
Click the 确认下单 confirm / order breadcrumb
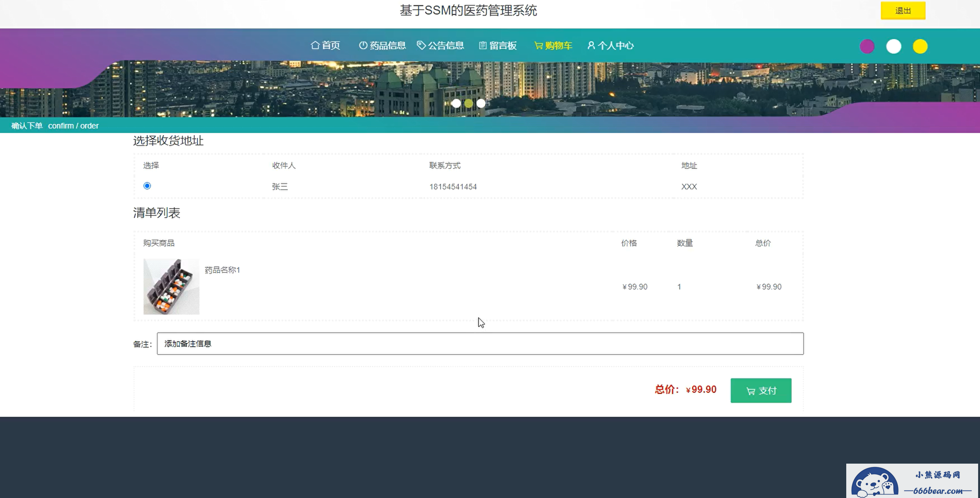pyautogui.click(x=55, y=126)
